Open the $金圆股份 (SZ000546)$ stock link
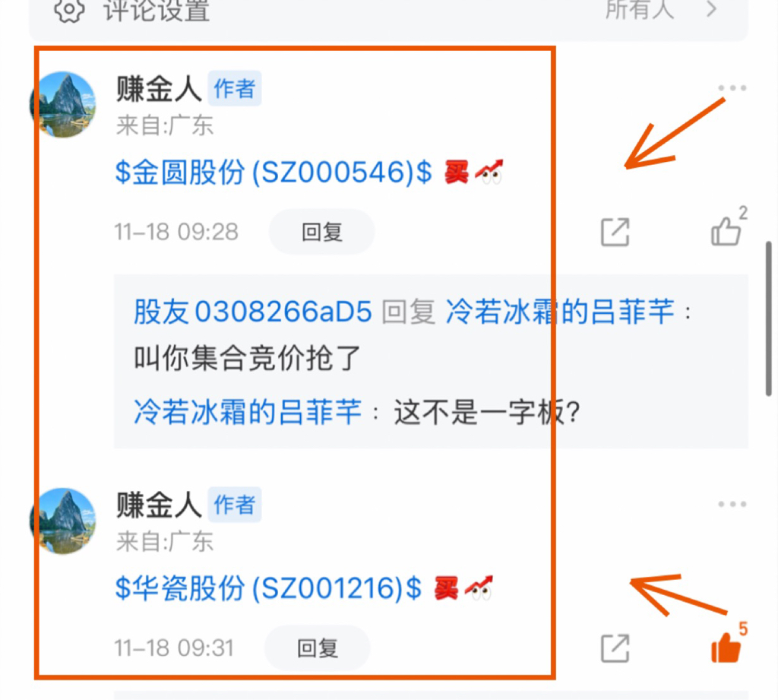778x700 pixels. point(274,173)
